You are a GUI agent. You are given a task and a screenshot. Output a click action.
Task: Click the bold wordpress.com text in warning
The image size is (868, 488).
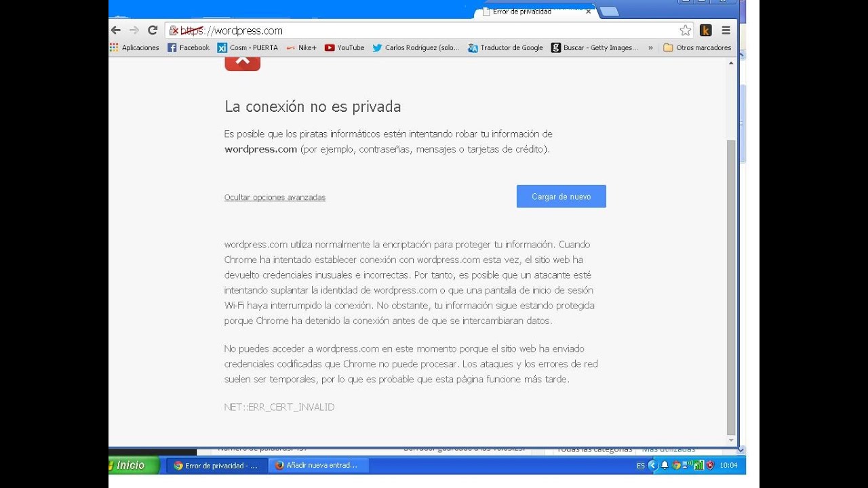pyautogui.click(x=261, y=149)
